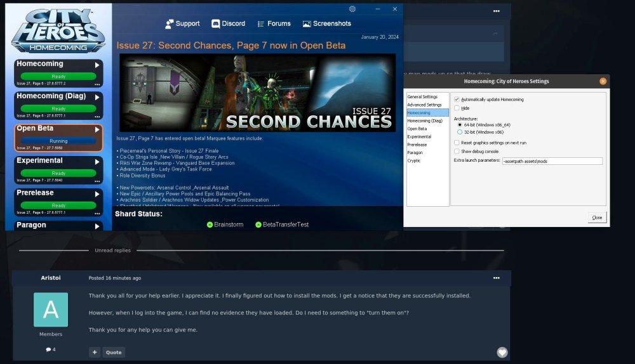635x364 pixels.
Task: Click the Support person icon
Action: tap(170, 24)
